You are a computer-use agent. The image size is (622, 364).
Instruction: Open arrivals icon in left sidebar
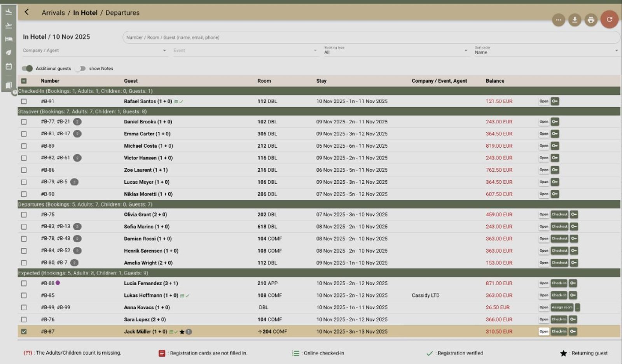pyautogui.click(x=9, y=12)
